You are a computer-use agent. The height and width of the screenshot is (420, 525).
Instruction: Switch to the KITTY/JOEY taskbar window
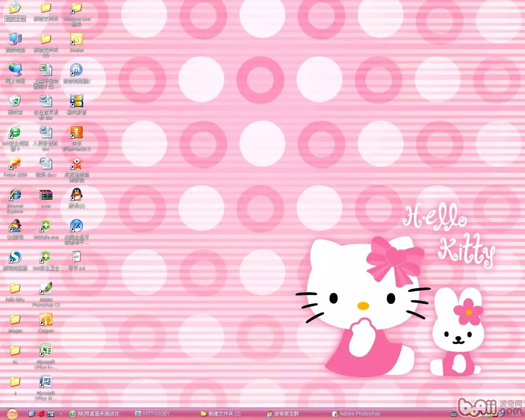click(154, 414)
